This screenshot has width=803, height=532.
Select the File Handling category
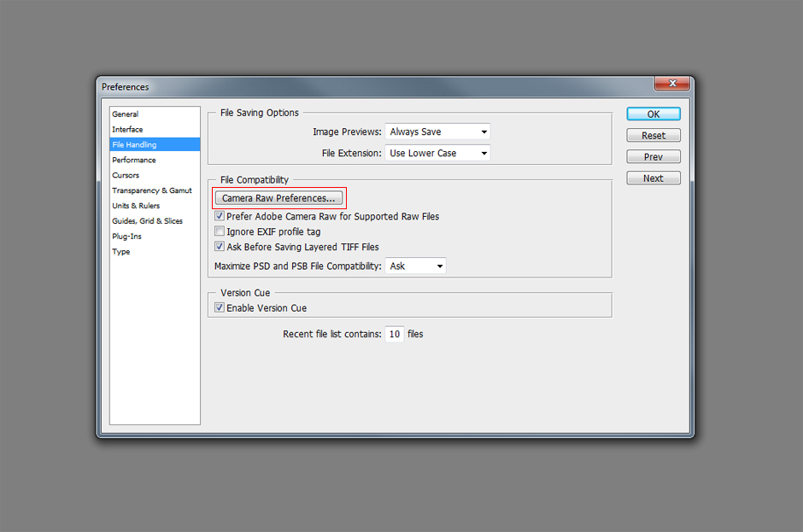(155, 144)
